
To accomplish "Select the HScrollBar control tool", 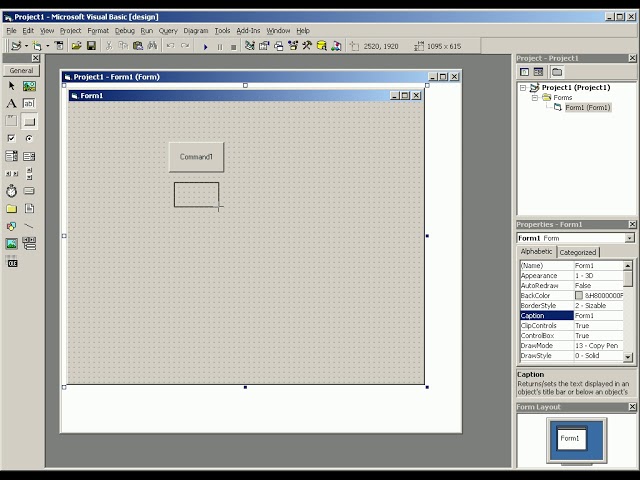I will 11,173.
